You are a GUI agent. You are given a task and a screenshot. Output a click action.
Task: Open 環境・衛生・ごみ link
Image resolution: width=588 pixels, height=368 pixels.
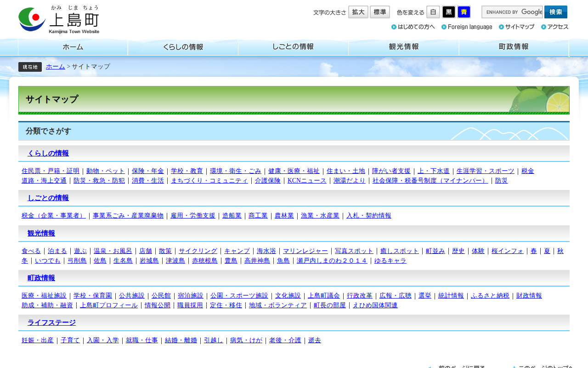tap(236, 171)
